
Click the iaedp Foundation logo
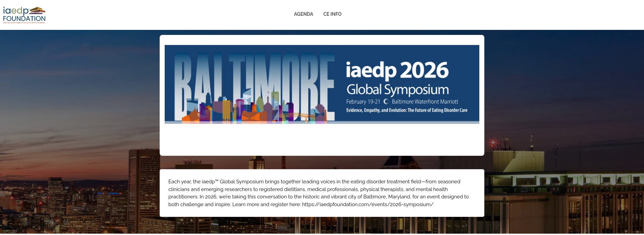[x=24, y=15]
